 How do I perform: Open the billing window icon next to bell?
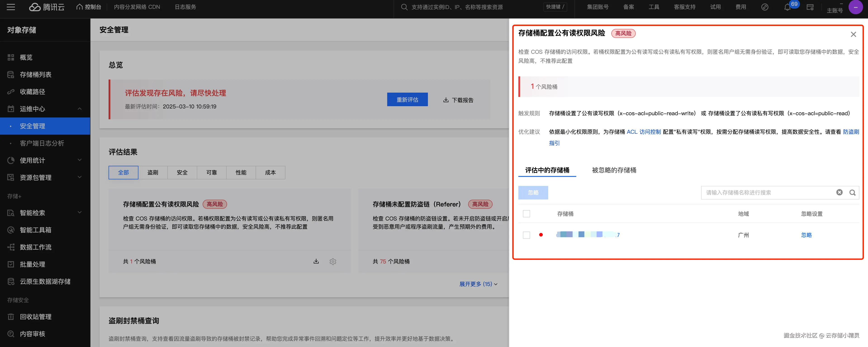pyautogui.click(x=810, y=7)
